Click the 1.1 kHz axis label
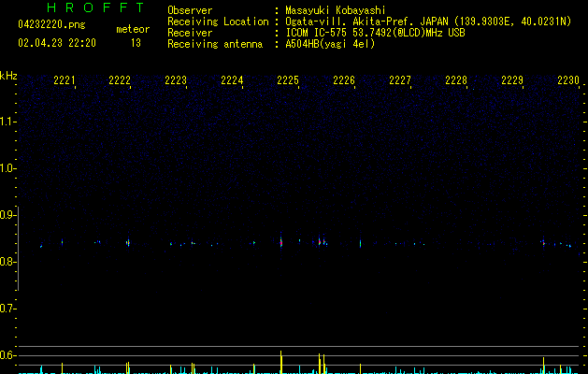This screenshot has height=374, width=588. tap(7, 122)
